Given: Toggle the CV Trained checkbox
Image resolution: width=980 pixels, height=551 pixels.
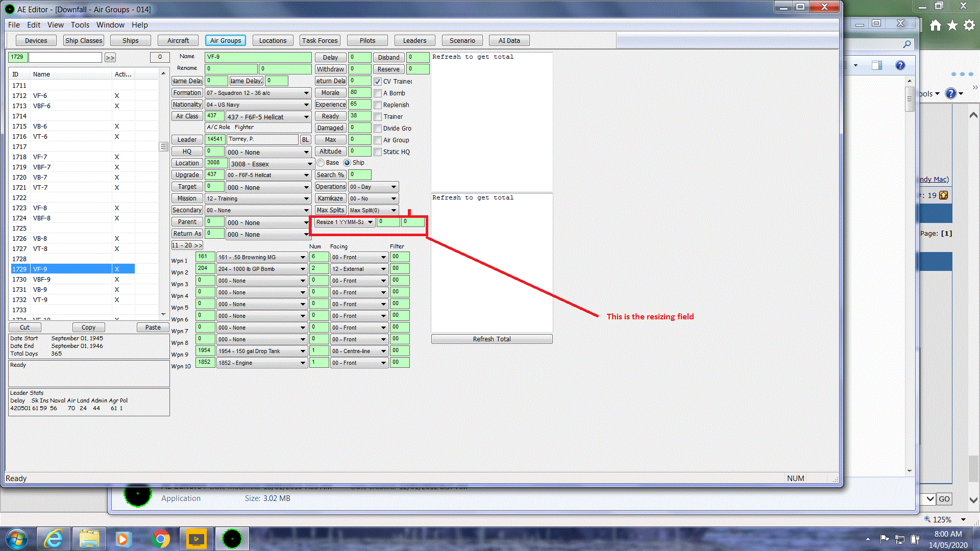Looking at the screenshot, I should [378, 82].
